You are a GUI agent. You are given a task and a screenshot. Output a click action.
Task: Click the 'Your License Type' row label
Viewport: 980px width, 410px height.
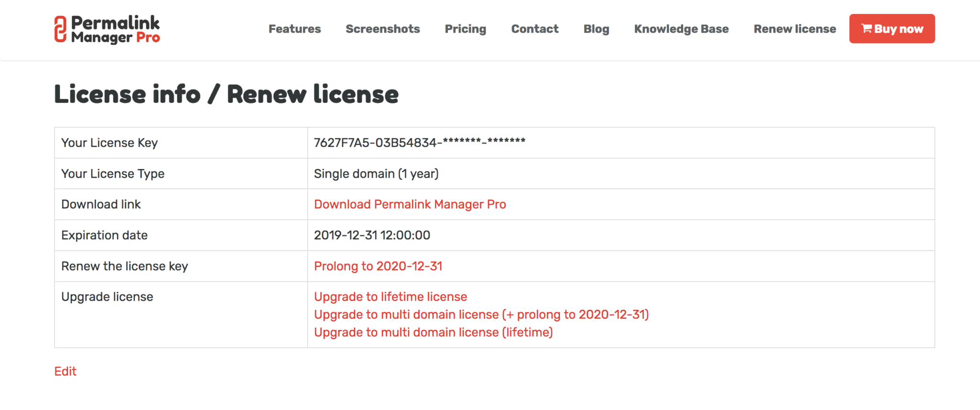click(113, 174)
